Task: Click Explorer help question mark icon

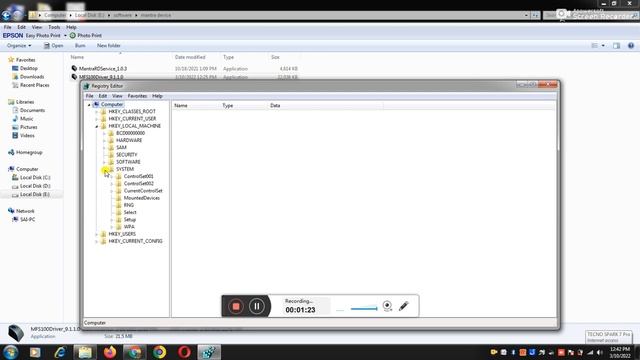Action: (631, 46)
